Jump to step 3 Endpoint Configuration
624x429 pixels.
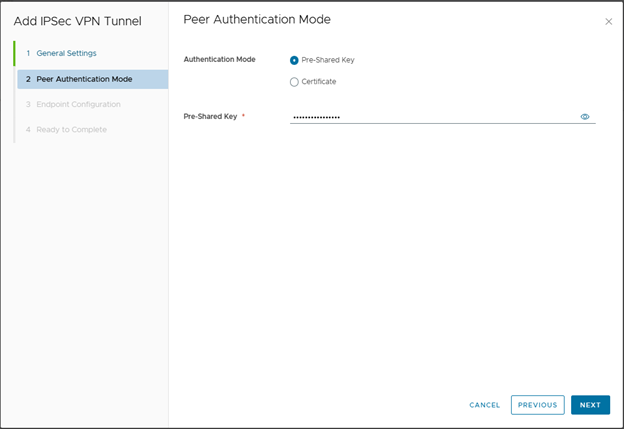78,104
